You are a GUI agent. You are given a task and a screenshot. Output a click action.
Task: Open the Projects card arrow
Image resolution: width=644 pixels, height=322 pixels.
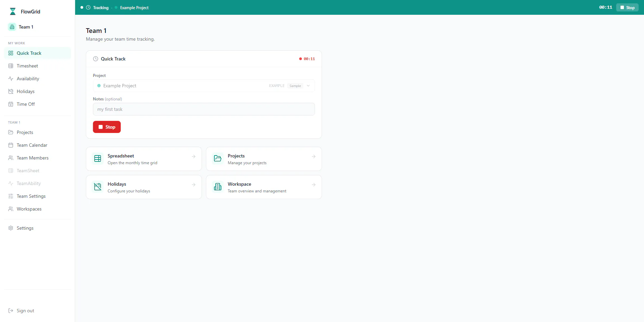click(314, 156)
